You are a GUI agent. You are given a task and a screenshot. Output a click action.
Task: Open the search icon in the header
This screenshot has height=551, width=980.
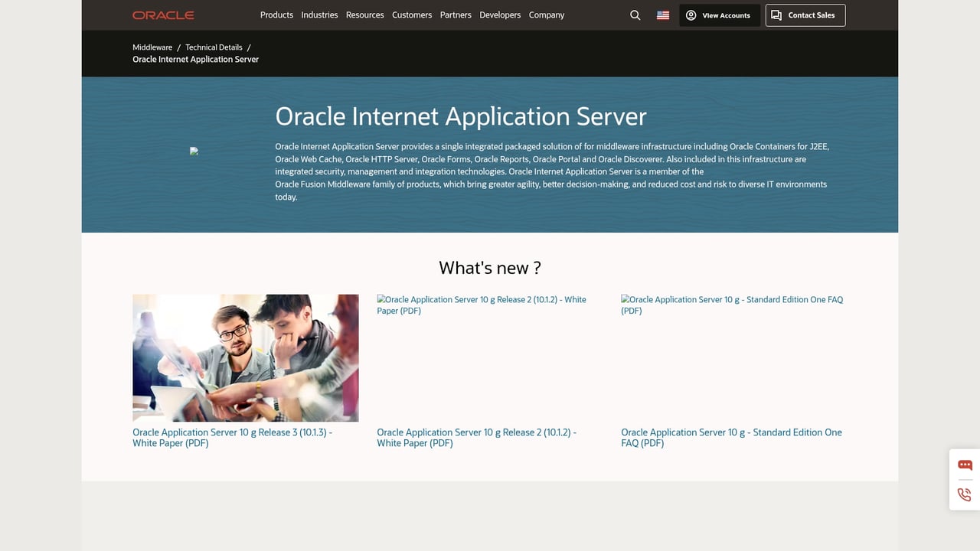[x=635, y=15]
